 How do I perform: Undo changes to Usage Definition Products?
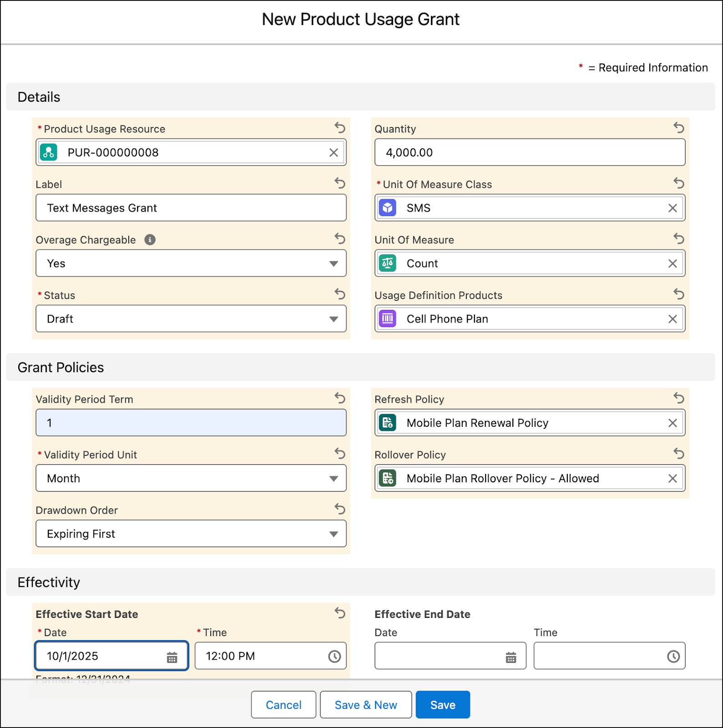click(x=679, y=294)
